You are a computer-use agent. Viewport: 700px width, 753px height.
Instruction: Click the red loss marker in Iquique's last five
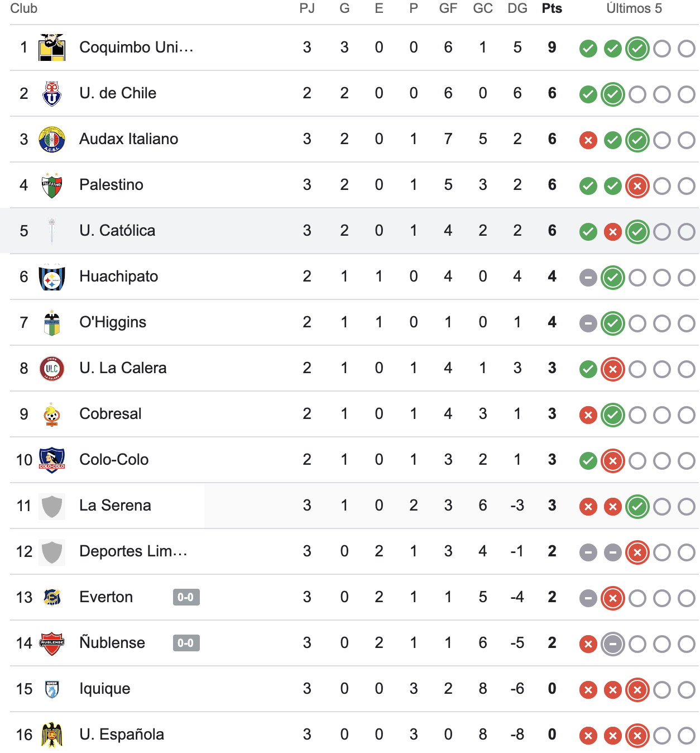tap(587, 690)
